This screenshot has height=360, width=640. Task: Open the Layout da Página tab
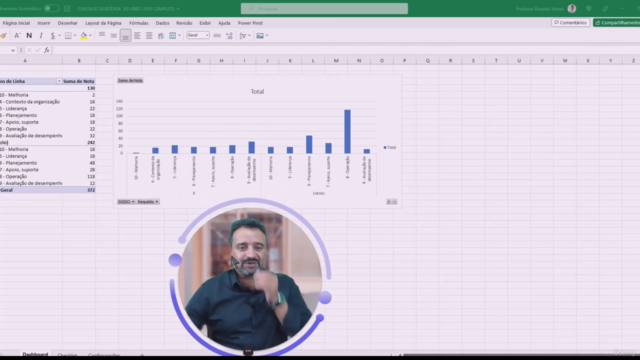click(103, 23)
